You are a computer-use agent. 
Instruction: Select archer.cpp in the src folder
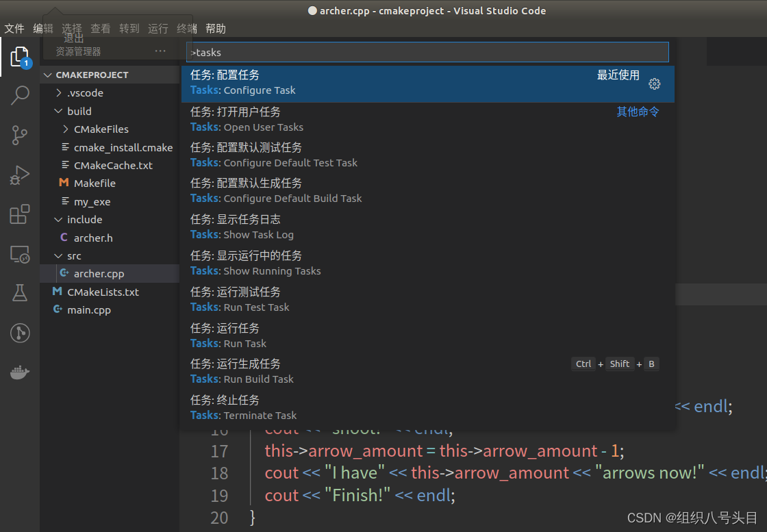point(110,274)
